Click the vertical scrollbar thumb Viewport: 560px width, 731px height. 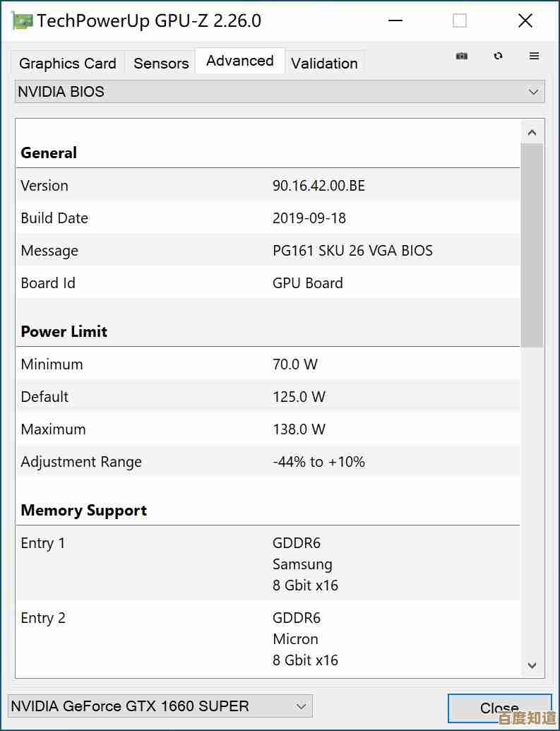tap(532, 245)
